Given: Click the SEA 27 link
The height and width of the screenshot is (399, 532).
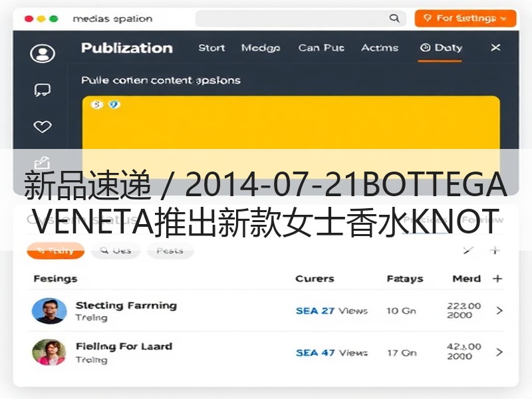Looking at the screenshot, I should click(315, 311).
